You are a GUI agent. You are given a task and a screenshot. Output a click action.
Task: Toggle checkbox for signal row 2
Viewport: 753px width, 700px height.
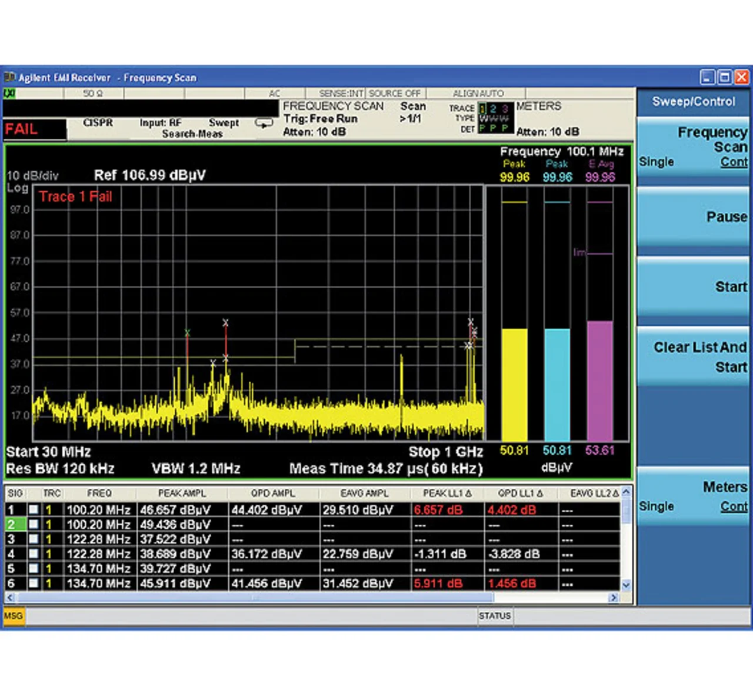[x=34, y=524]
